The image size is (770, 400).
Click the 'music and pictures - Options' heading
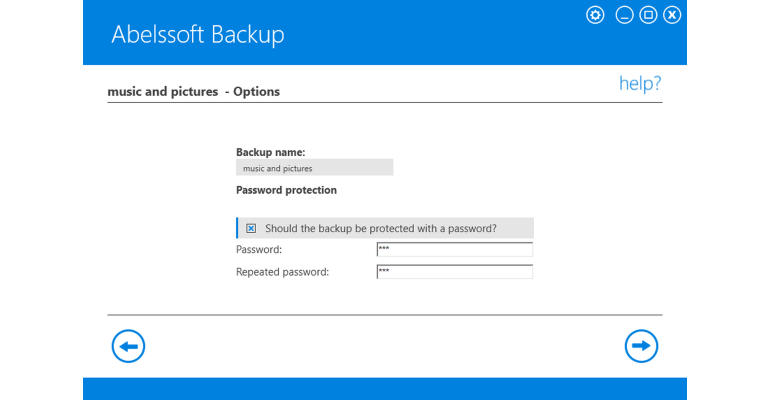(x=193, y=92)
